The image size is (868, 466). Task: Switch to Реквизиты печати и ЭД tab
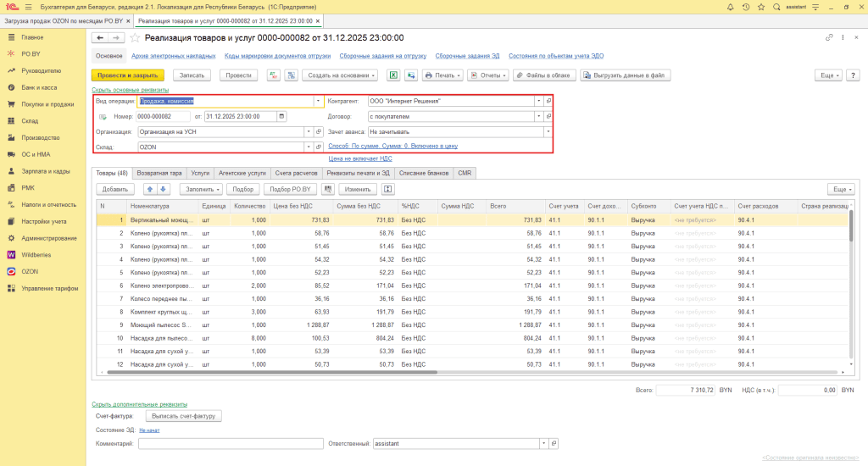pos(359,173)
